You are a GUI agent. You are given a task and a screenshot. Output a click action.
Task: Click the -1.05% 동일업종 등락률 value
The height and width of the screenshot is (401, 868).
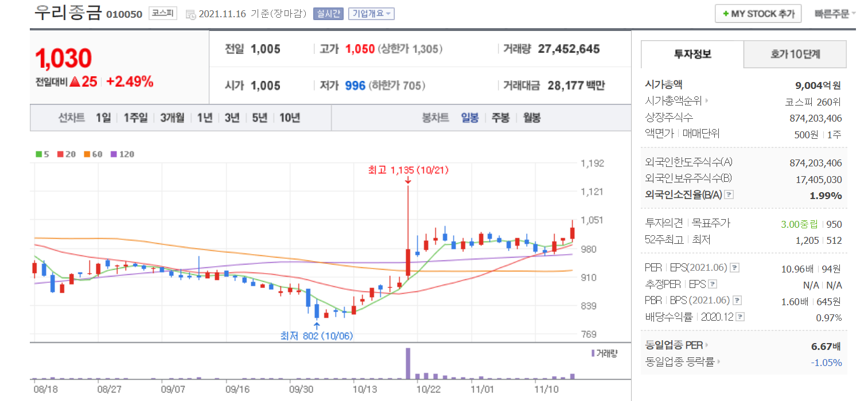click(x=826, y=363)
